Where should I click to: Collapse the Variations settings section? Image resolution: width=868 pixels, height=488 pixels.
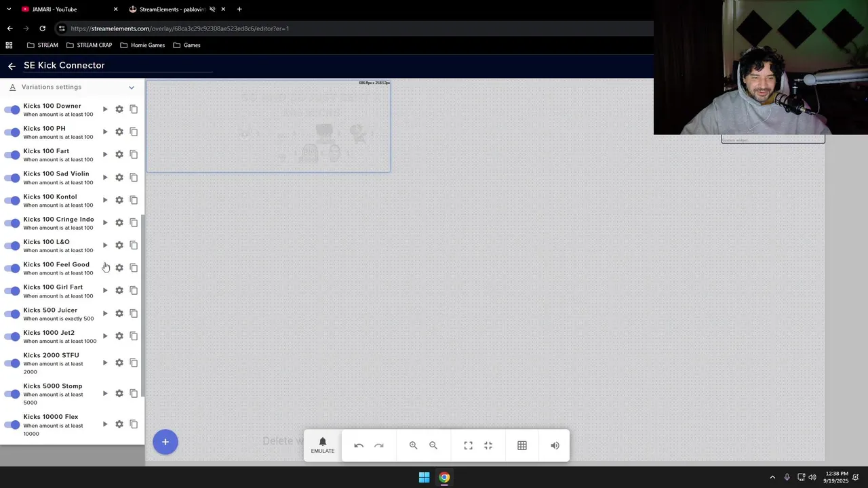pyautogui.click(x=132, y=87)
